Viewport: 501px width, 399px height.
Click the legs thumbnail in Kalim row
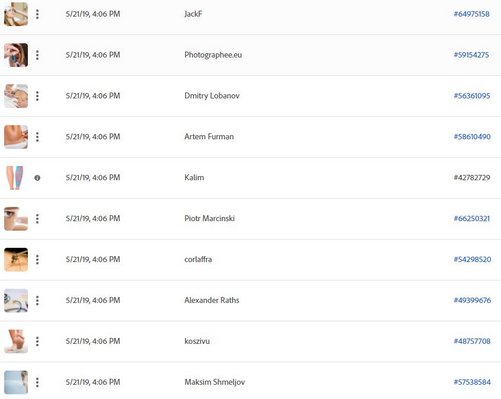(x=16, y=178)
